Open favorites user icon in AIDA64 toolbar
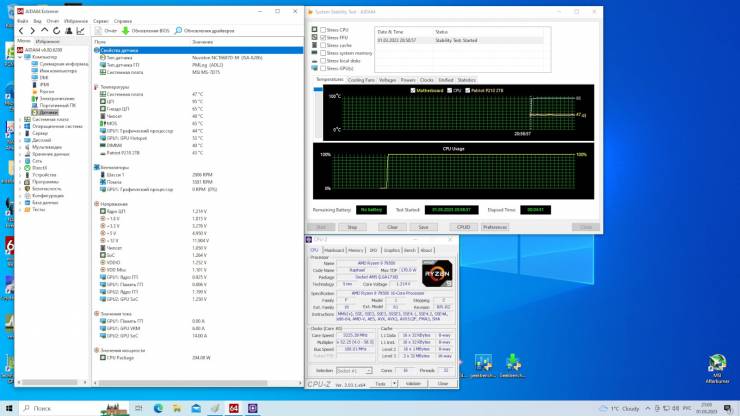Image resolution: width=740 pixels, height=416 pixels. pyautogui.click(x=68, y=31)
